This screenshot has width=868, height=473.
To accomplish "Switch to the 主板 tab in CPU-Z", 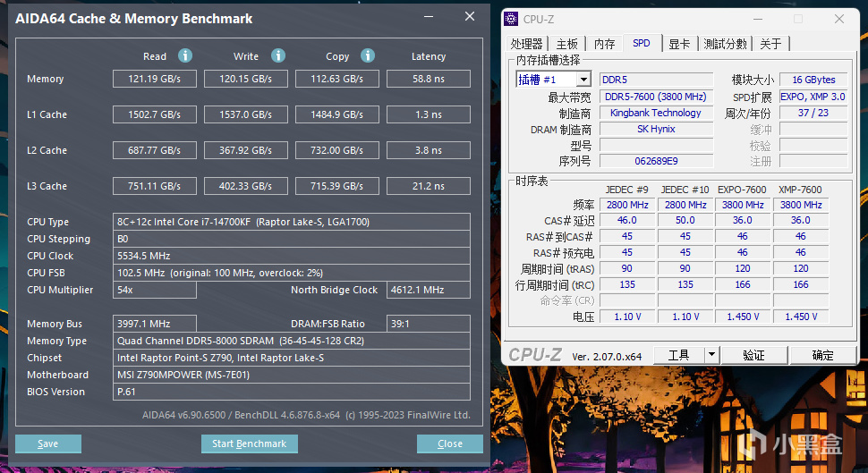I will (566, 44).
